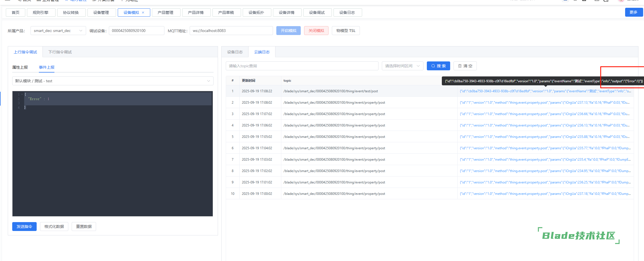Screen dimensions: 644x261
Task: Switch to the 设备日志 log panel tab
Action: tap(235, 52)
